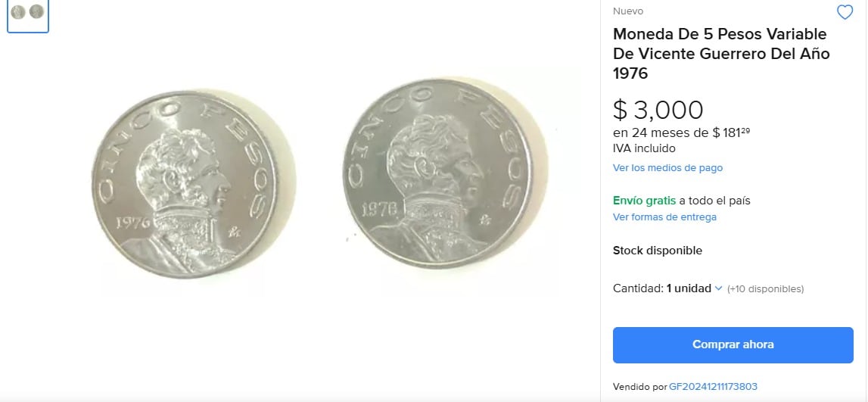The image size is (868, 402).
Task: Add the coin listing to favorites with the heart icon
Action: [845, 12]
